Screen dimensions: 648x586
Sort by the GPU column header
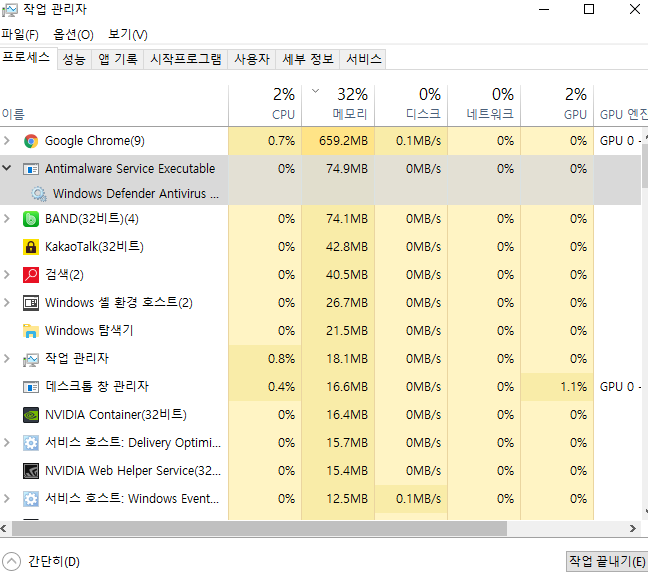pos(557,105)
